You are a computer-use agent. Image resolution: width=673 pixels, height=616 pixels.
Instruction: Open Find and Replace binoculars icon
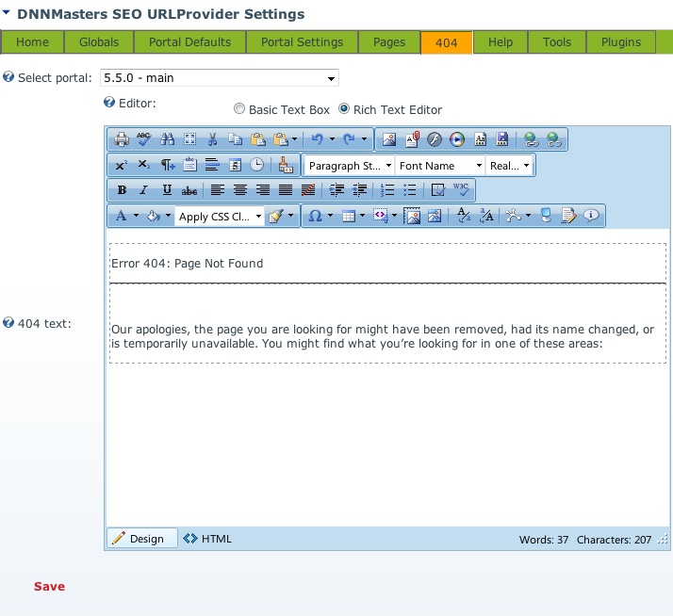pos(168,139)
